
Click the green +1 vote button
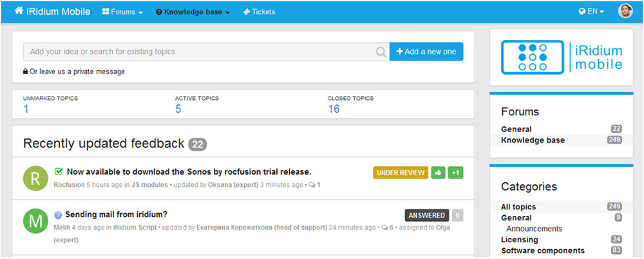coord(455,173)
